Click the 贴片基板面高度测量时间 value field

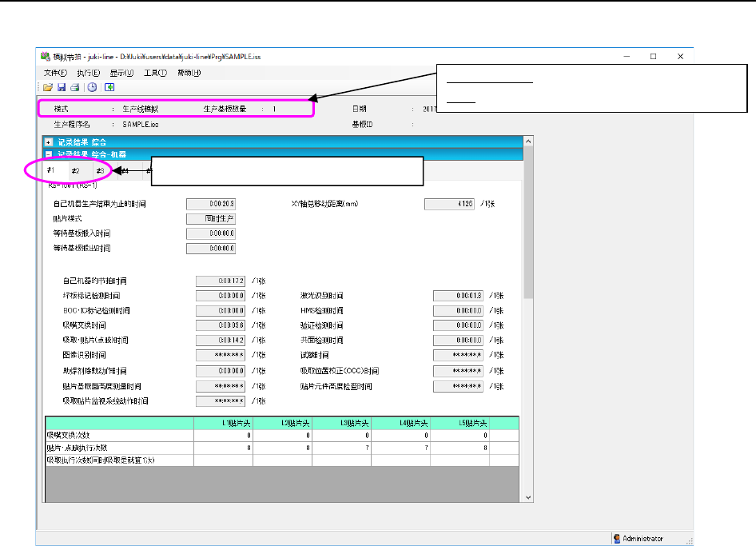coord(221,386)
